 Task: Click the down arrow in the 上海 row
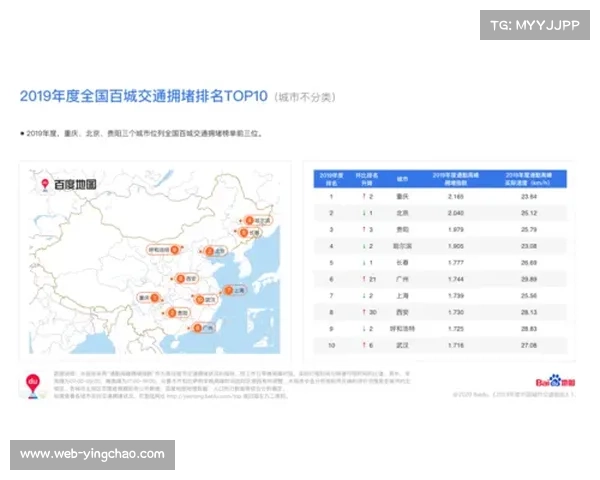pyautogui.click(x=364, y=296)
